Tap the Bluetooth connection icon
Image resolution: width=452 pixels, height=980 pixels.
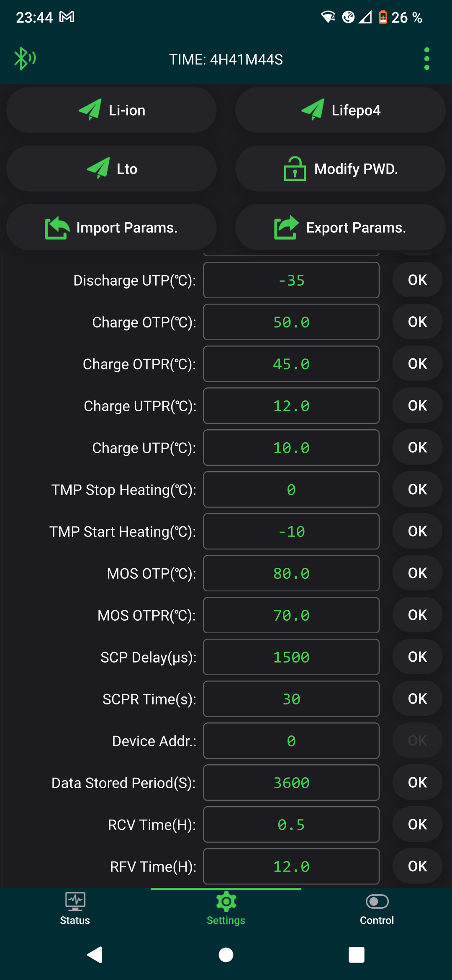(x=25, y=59)
